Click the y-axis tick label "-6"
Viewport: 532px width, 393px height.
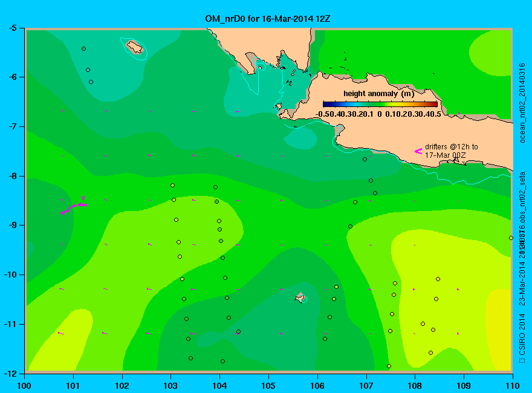(13, 77)
